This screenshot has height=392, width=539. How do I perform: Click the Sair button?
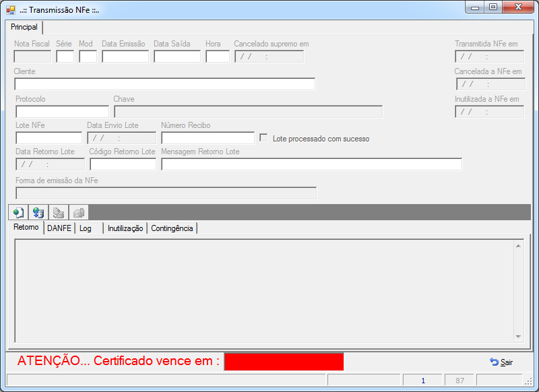[501, 362]
